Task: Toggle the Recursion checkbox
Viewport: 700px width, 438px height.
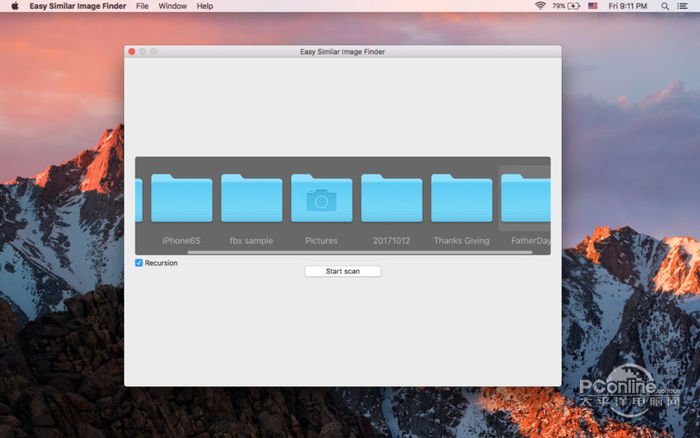Action: click(139, 263)
